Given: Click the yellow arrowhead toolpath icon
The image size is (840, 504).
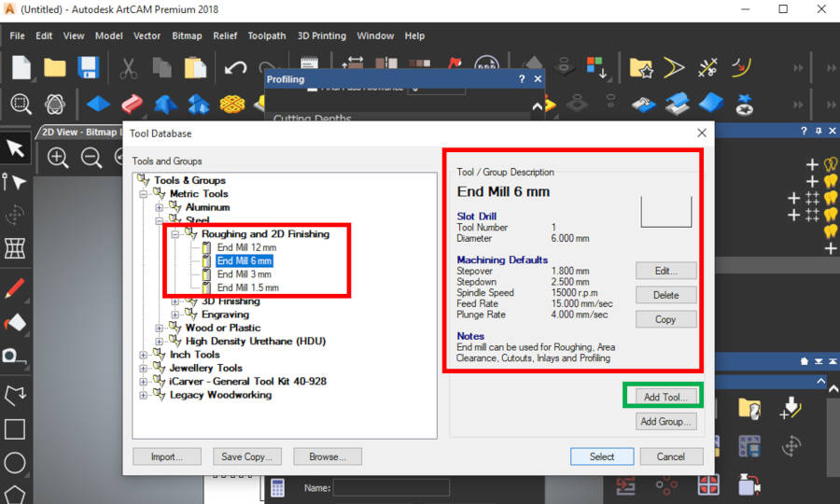Looking at the screenshot, I should [674, 67].
